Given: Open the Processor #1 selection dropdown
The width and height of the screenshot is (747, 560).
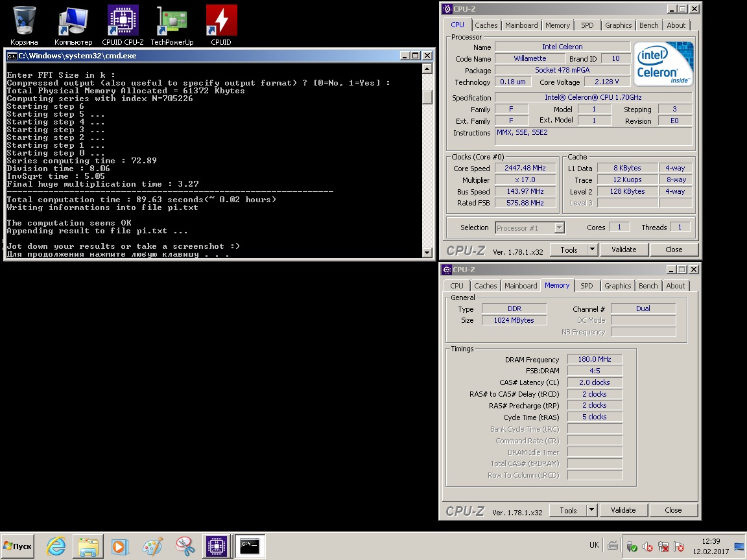Looking at the screenshot, I should [x=530, y=228].
